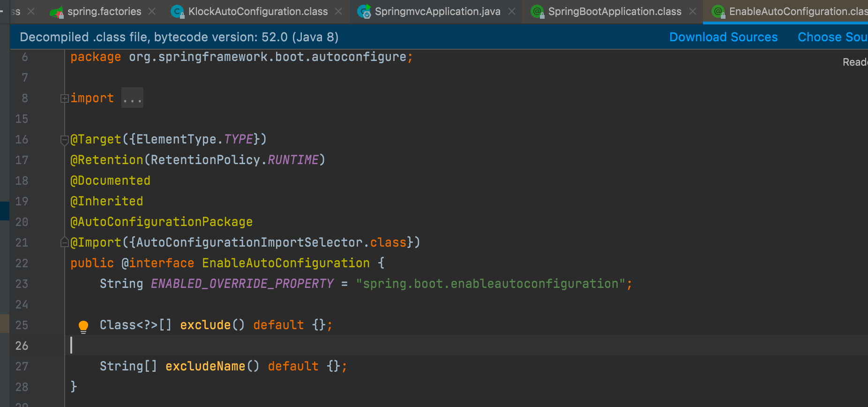The image size is (868, 407).
Task: Click the Download Sources link
Action: coord(723,37)
